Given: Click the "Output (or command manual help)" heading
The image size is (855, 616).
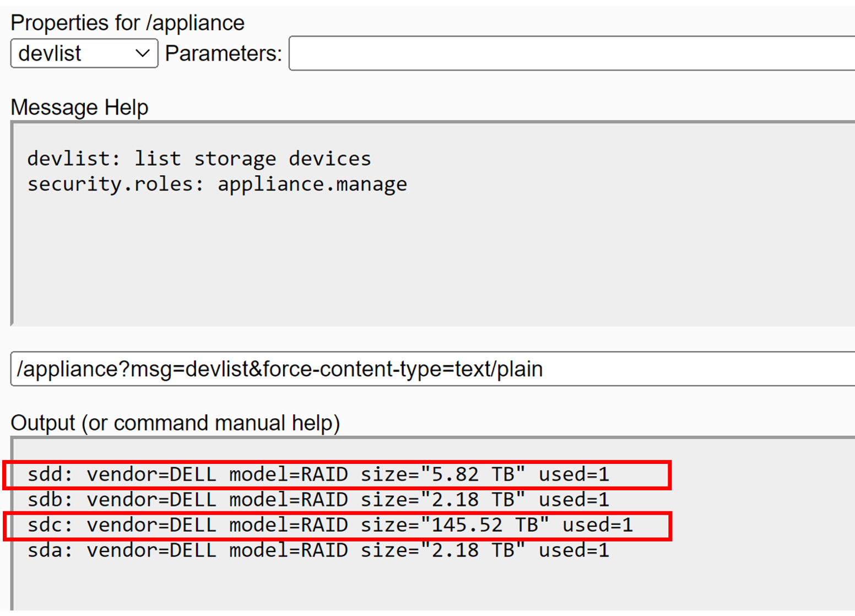Looking at the screenshot, I should (175, 423).
